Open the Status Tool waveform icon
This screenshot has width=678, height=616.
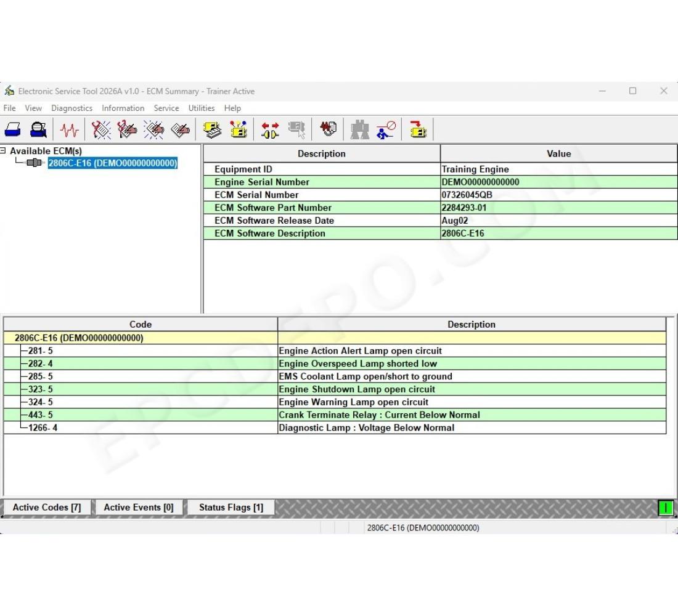[x=69, y=129]
